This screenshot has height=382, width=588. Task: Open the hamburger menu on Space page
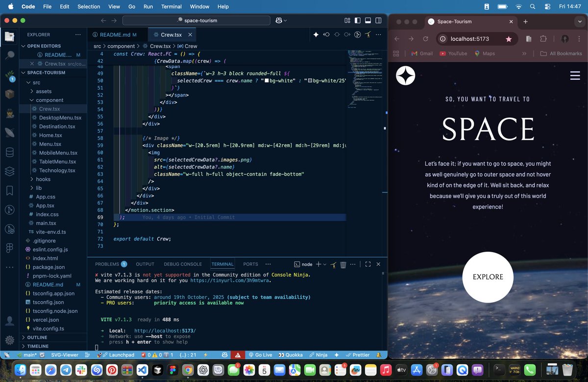[575, 75]
